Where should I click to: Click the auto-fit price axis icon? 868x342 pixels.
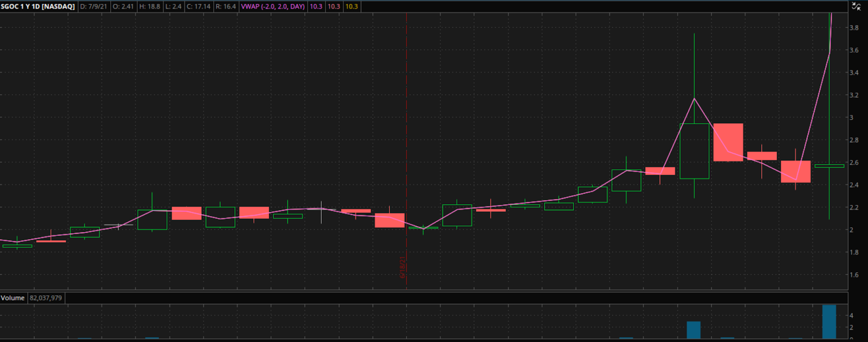856,7
